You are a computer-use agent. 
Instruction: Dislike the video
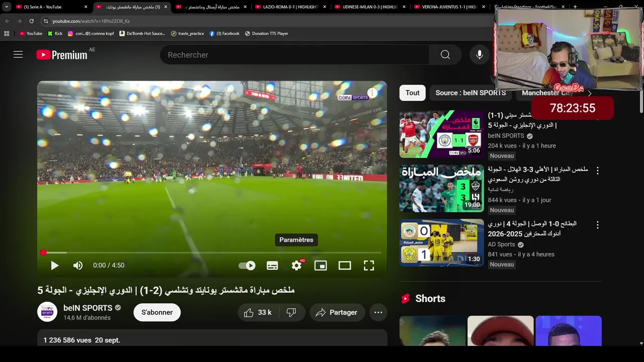pos(291,312)
